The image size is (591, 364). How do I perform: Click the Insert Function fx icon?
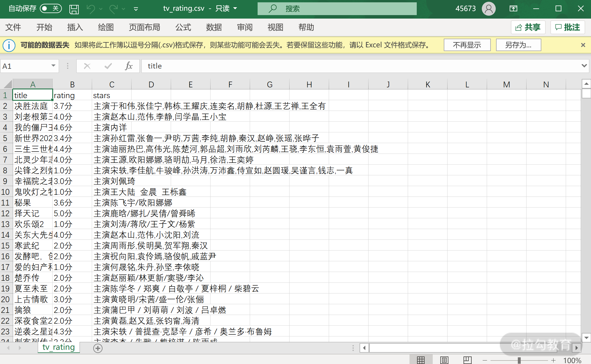129,66
